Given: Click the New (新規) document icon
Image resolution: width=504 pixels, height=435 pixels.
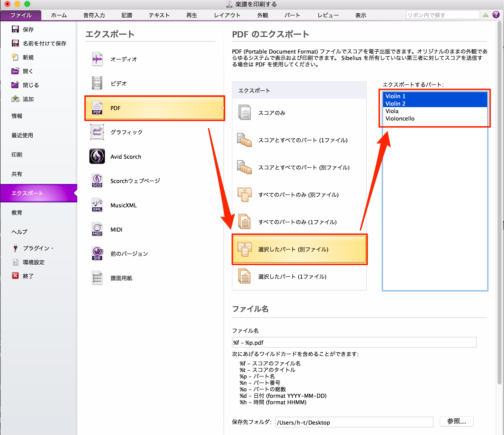Looking at the screenshot, I should tap(15, 57).
